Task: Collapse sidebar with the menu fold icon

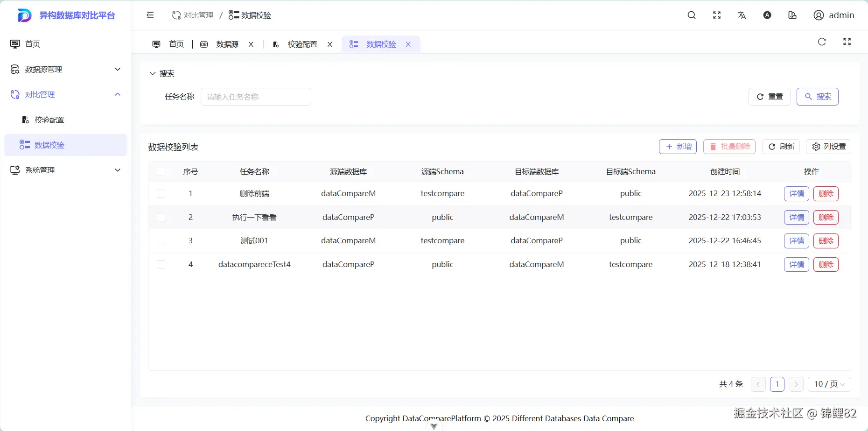Action: click(x=150, y=15)
